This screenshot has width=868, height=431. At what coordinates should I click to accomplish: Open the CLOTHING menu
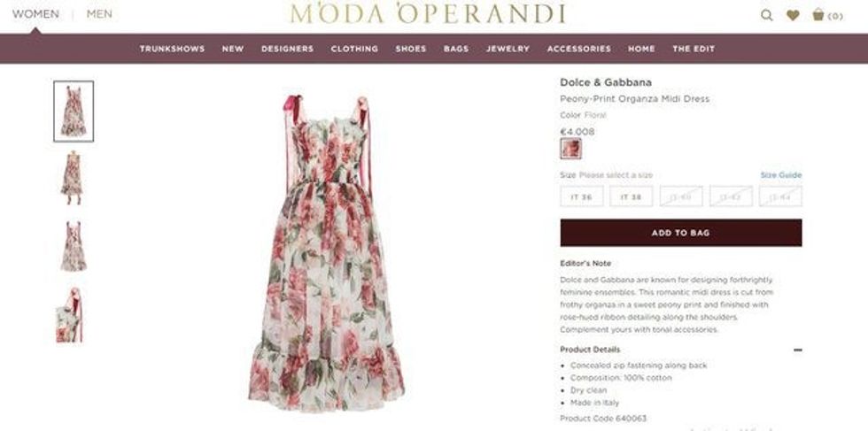coord(354,49)
